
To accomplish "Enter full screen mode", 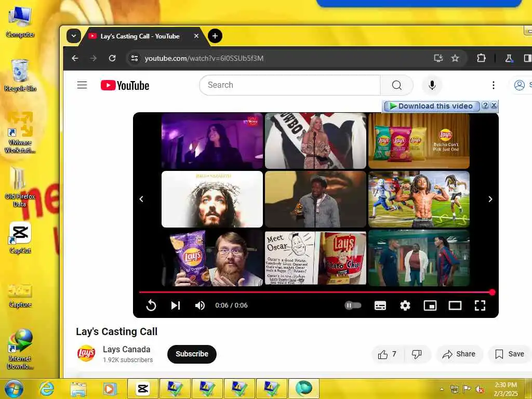I will [480, 305].
